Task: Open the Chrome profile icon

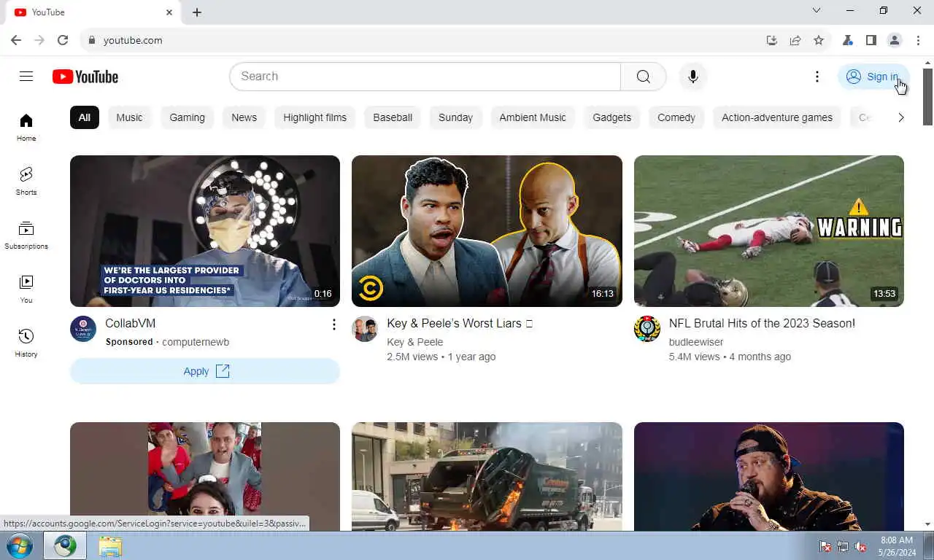Action: pos(895,40)
